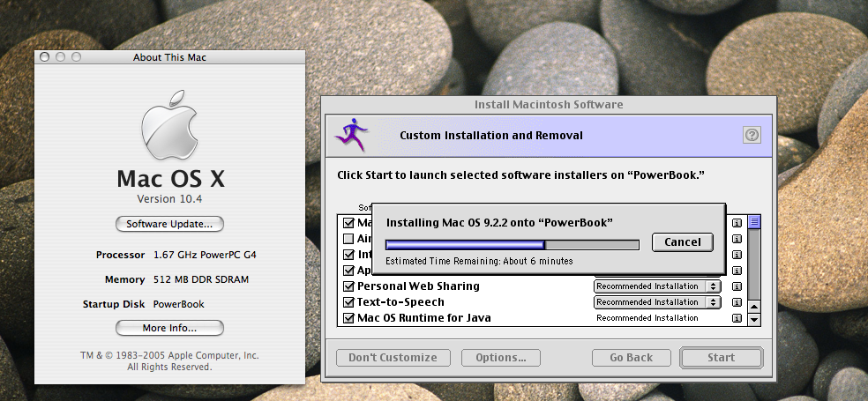Click the info icon in the unchecked Air row
The width and height of the screenshot is (868, 401).
point(737,239)
